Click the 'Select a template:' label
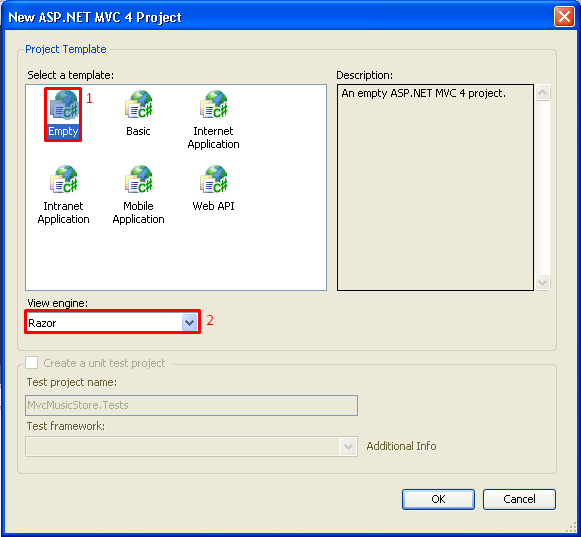The image size is (581, 537). pyautogui.click(x=70, y=75)
